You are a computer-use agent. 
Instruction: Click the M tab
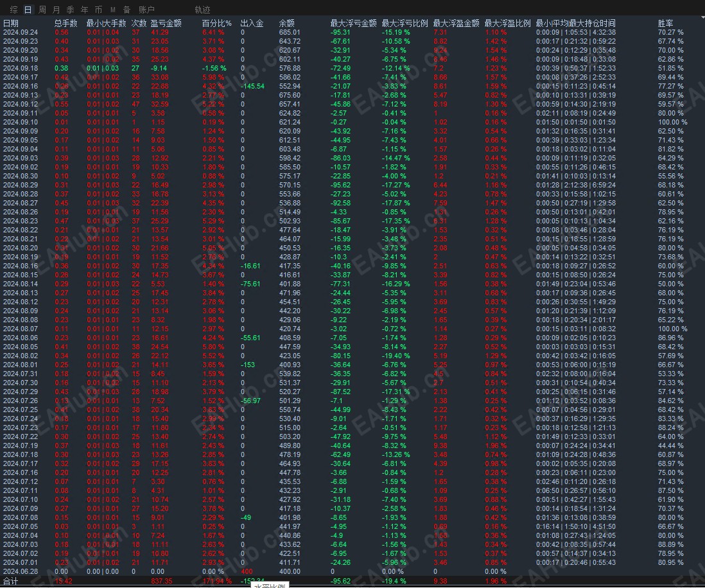tap(113, 10)
